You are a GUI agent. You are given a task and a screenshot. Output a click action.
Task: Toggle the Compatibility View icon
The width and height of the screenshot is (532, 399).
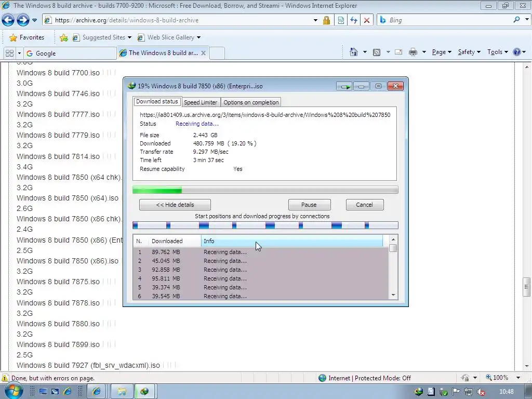(x=341, y=20)
